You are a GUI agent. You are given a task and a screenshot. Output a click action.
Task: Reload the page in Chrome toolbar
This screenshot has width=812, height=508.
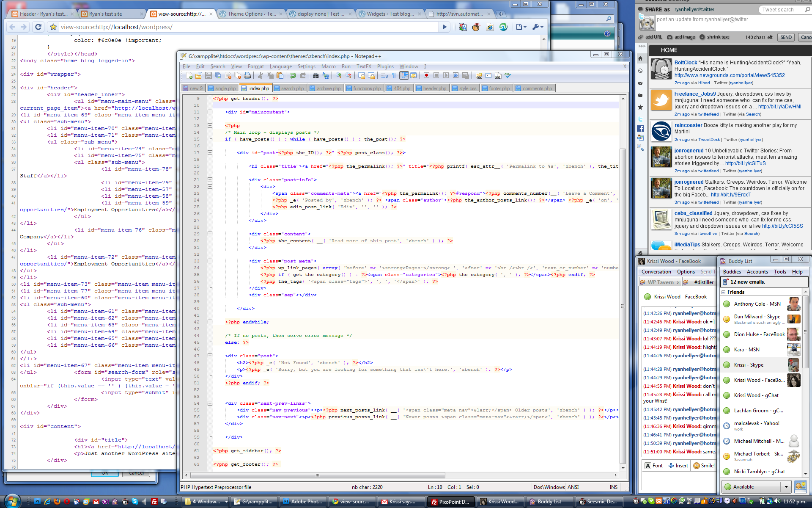[38, 27]
